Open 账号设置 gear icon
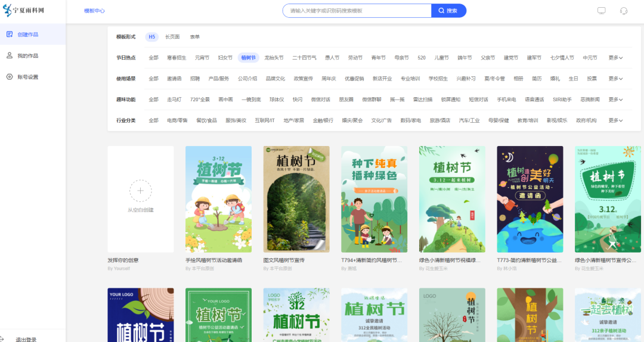 point(10,77)
